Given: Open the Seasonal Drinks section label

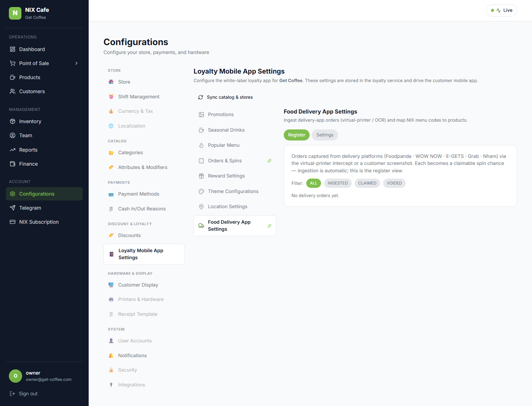Looking at the screenshot, I should click(x=226, y=130).
